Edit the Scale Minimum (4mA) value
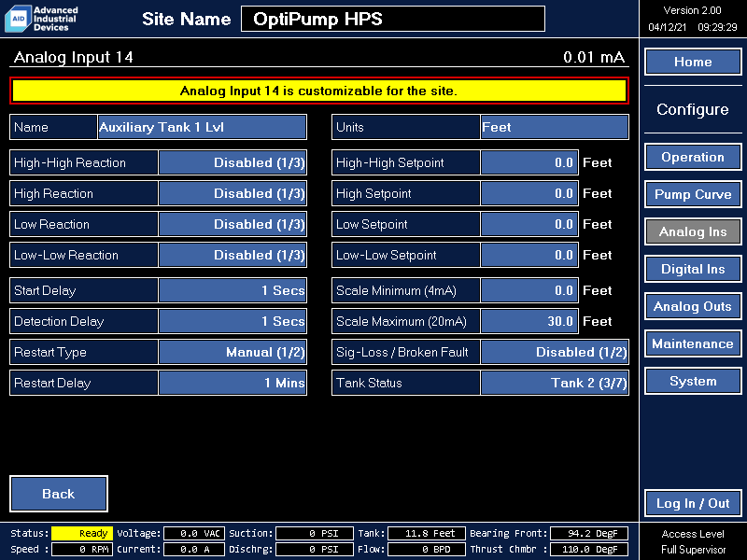This screenshot has height=560, width=747. pyautogui.click(x=529, y=290)
